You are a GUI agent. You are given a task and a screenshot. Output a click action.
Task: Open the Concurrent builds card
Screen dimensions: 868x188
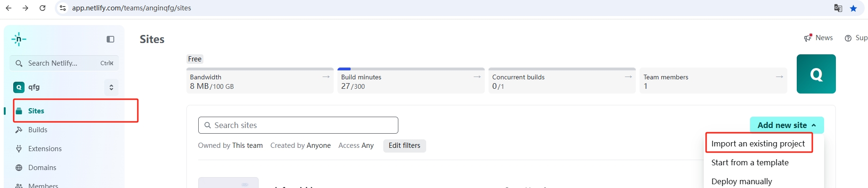click(x=562, y=81)
